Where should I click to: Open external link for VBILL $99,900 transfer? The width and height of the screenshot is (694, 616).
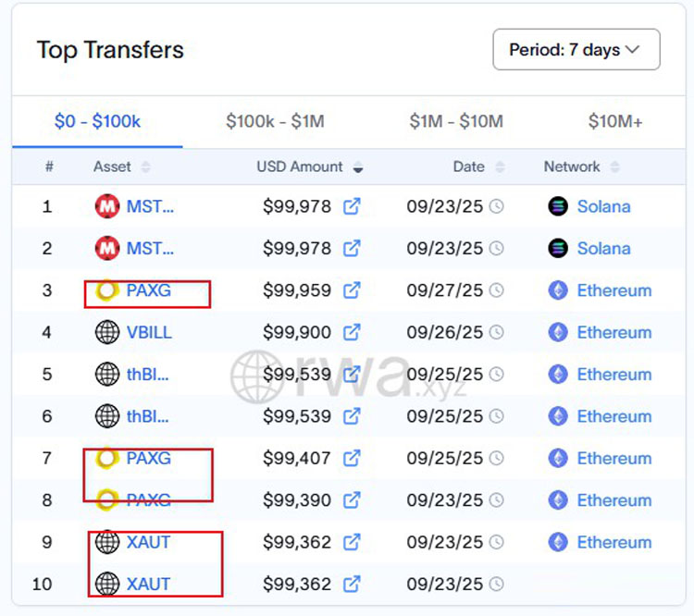(352, 332)
